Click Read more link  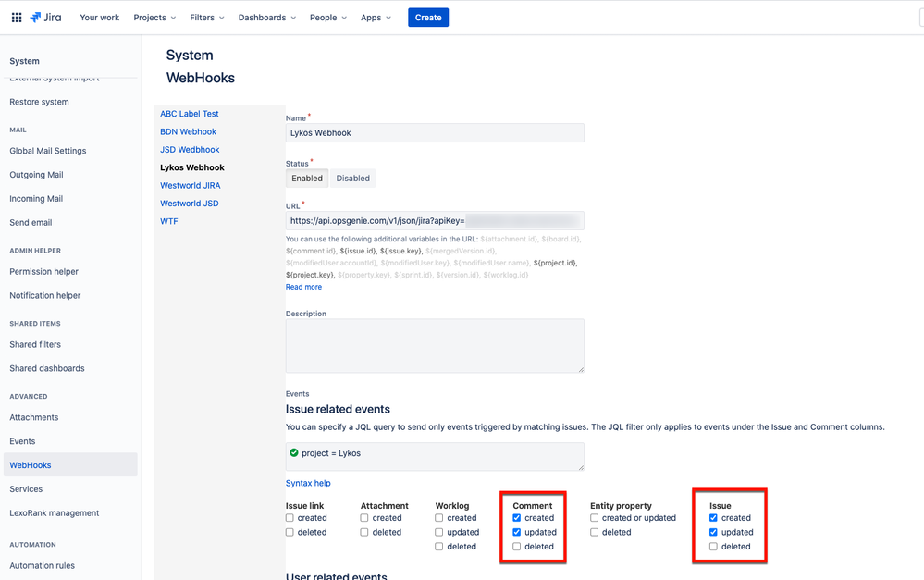coord(303,287)
